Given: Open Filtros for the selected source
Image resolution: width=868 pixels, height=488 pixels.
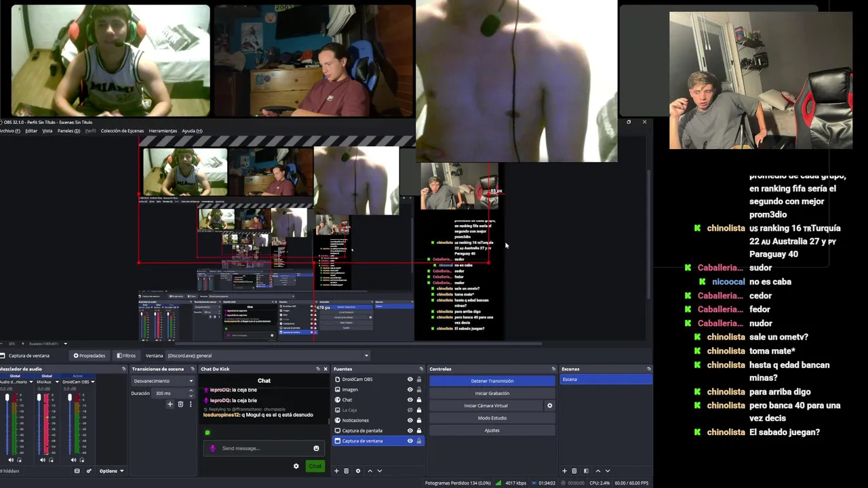Looking at the screenshot, I should click(x=126, y=355).
